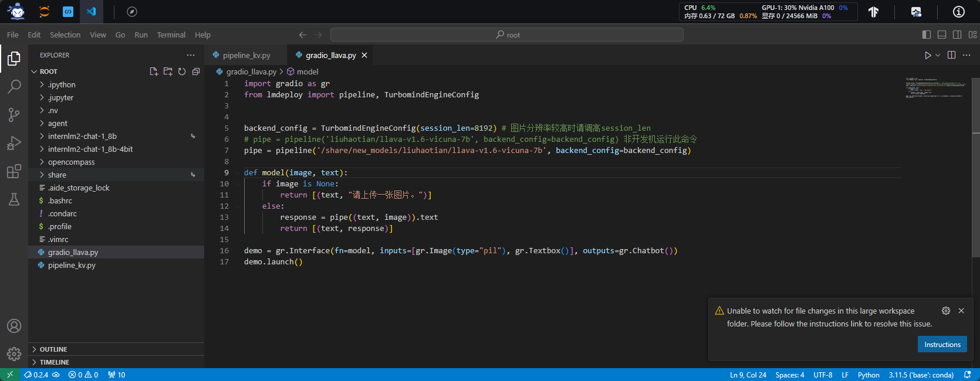This screenshot has width=980, height=381.
Task: Open the VS Code icon in top bar
Action: point(92,12)
